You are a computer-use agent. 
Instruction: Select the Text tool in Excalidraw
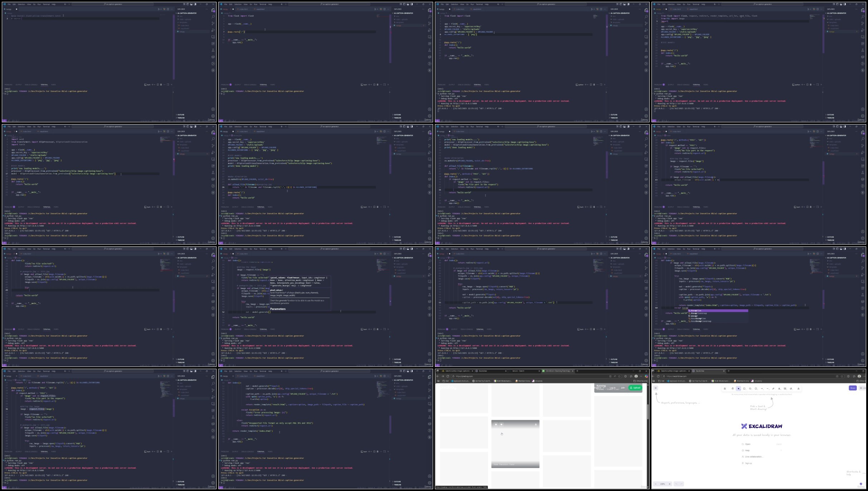[779, 389]
